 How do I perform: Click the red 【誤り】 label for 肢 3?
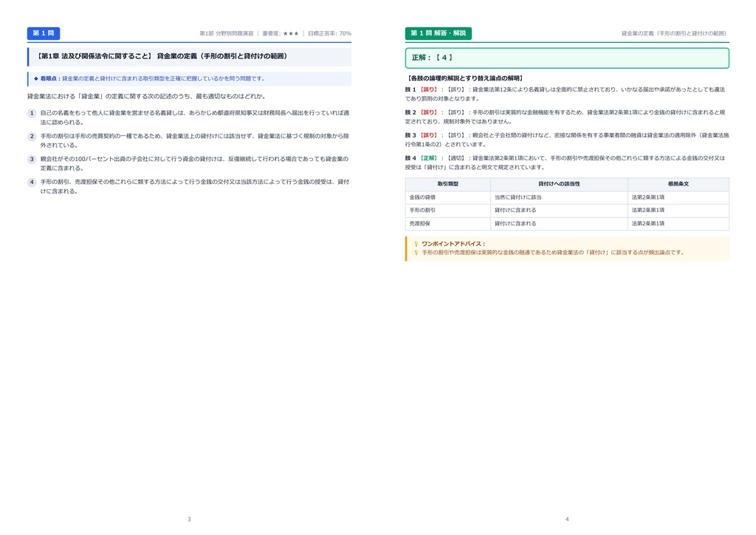tap(428, 135)
